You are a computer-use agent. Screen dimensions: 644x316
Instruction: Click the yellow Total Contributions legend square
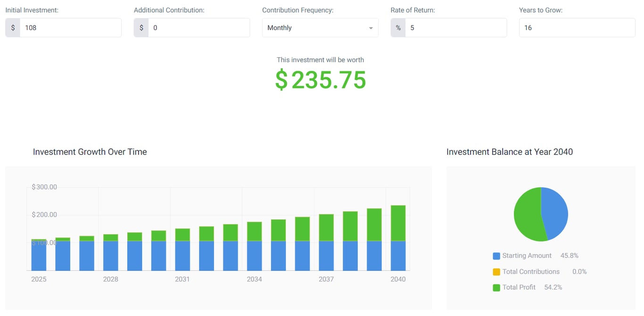click(496, 271)
